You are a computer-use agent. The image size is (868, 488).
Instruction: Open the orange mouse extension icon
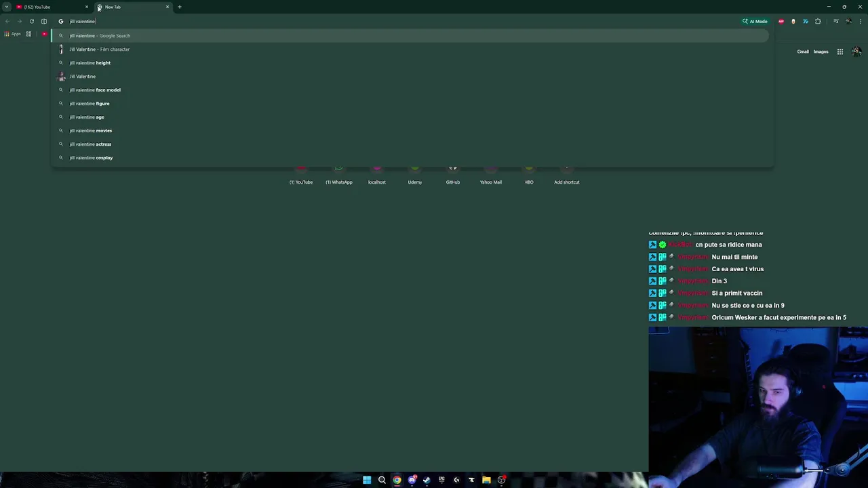[793, 21]
